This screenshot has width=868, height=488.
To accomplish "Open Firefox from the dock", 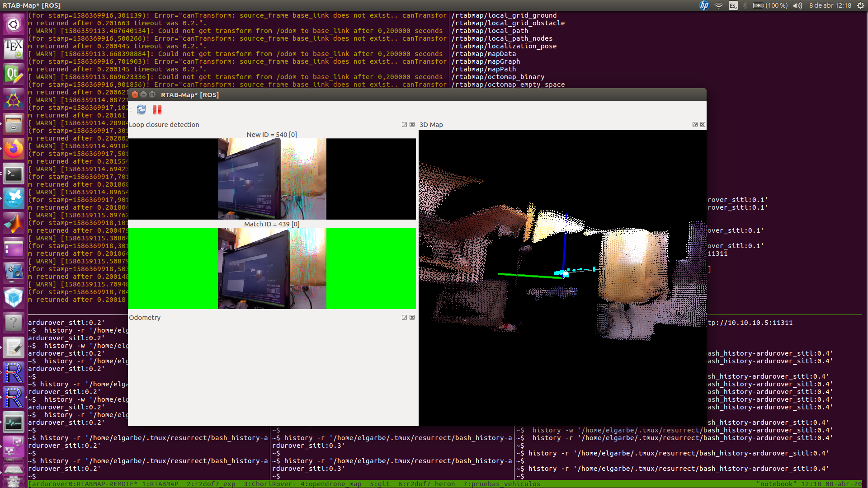I will (x=14, y=149).
